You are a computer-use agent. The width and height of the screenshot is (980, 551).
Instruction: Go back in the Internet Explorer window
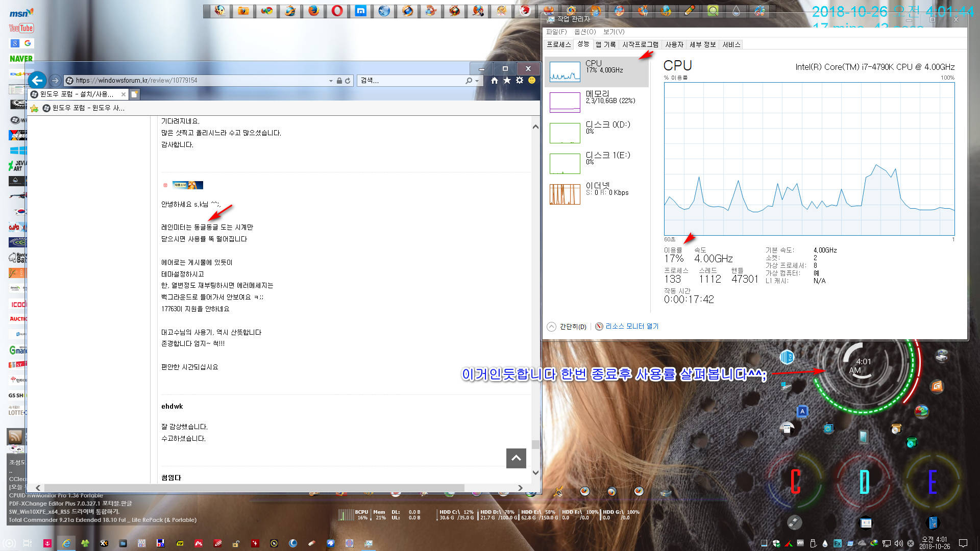[37, 80]
